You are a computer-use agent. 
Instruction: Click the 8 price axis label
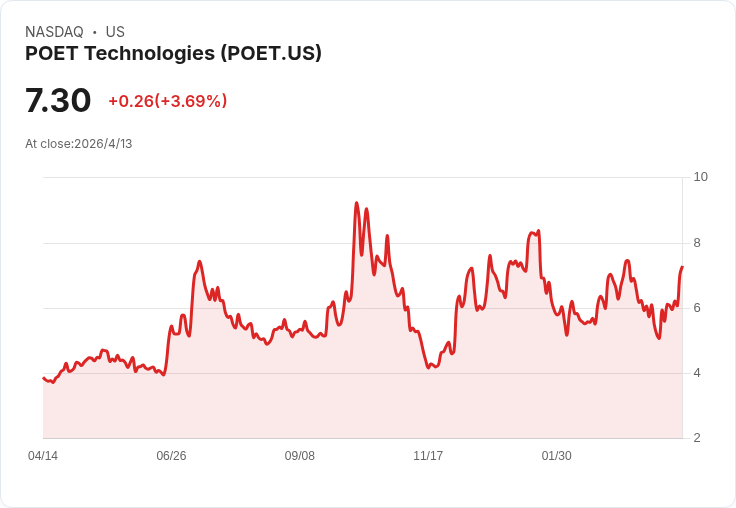pos(697,243)
